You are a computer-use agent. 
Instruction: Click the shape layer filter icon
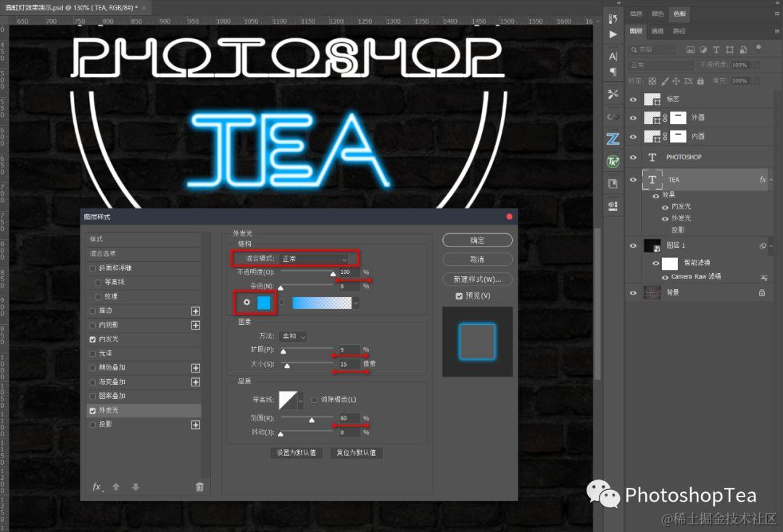tap(729, 49)
